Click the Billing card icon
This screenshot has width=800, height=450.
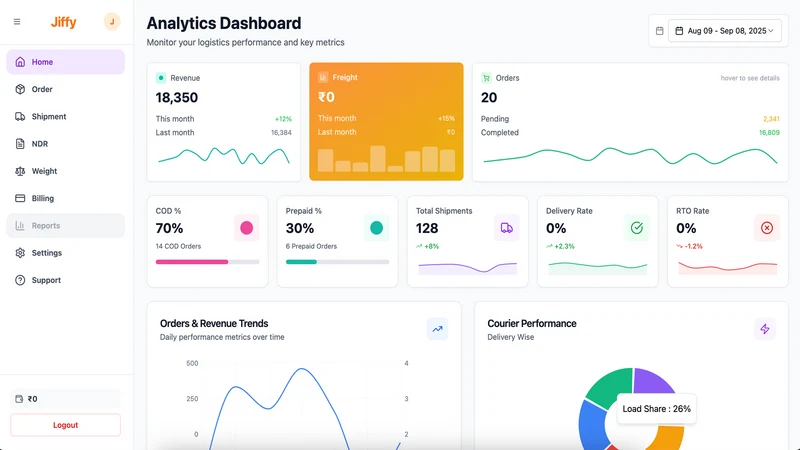coord(20,198)
